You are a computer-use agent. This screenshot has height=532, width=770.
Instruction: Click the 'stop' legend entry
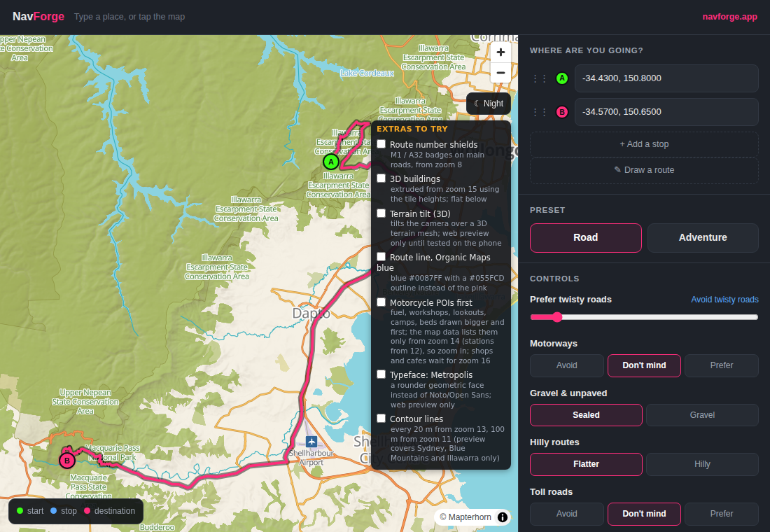click(64, 511)
